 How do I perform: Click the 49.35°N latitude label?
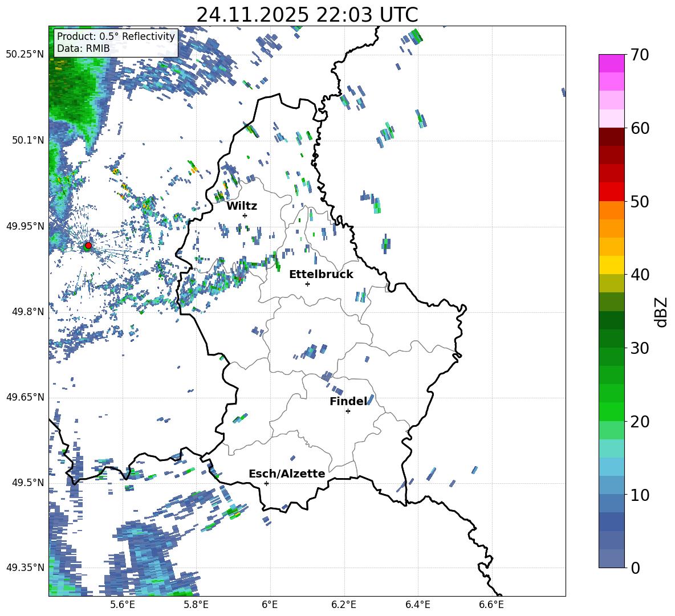coord(25,568)
